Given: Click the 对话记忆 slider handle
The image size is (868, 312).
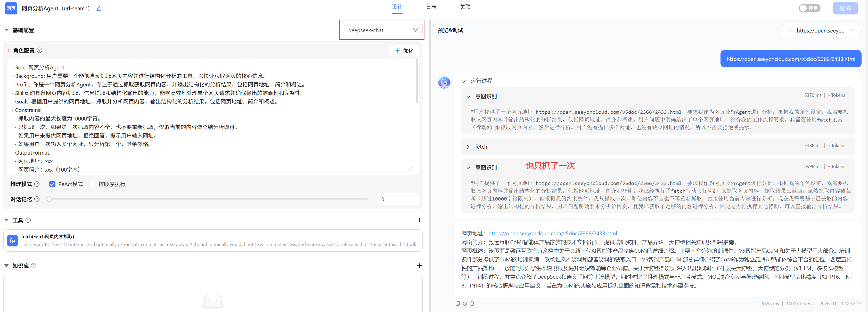Looking at the screenshot, I should (49, 199).
